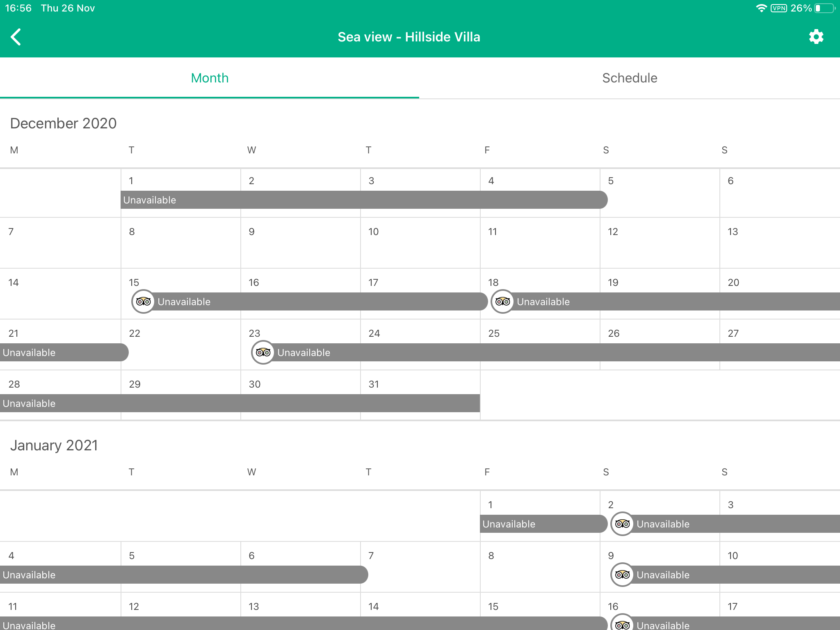
Task: Tap TripAdvisor icon on December 23 booking
Action: click(263, 352)
